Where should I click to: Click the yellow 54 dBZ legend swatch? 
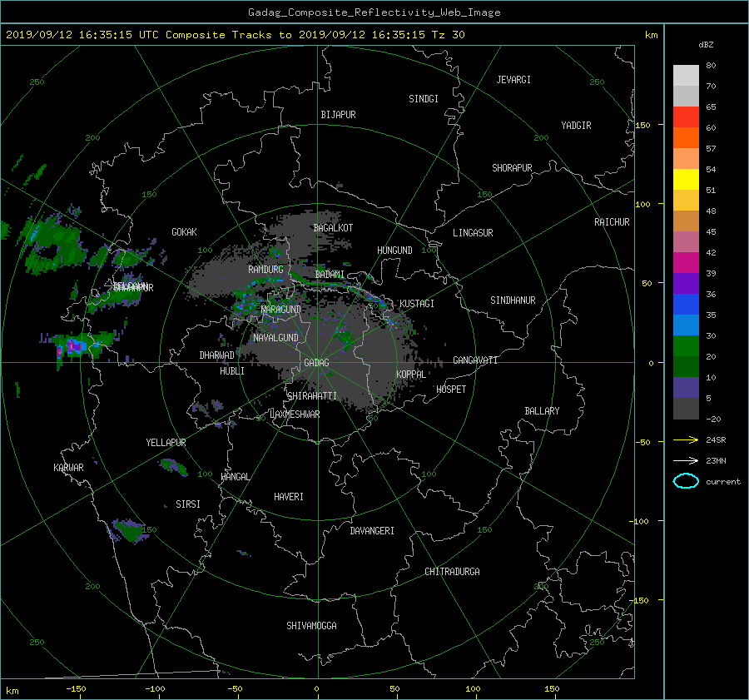click(686, 179)
